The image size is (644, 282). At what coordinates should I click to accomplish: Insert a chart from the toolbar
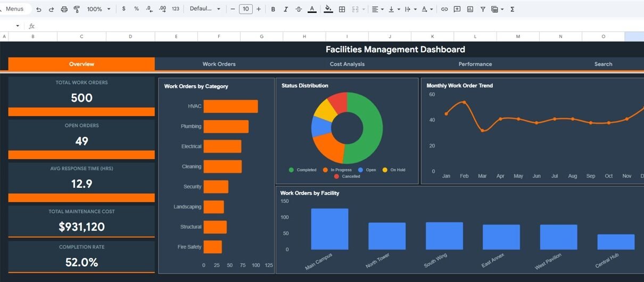(x=470, y=9)
